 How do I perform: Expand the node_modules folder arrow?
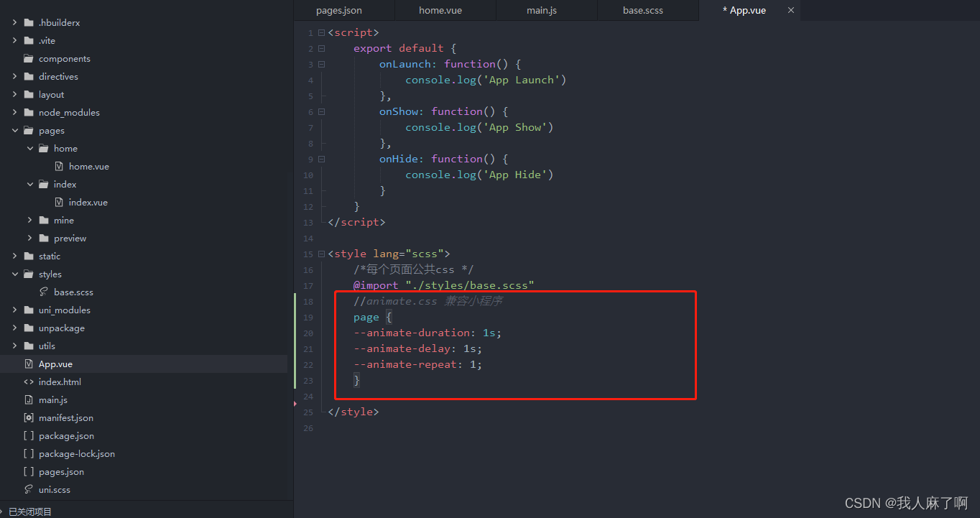pos(14,113)
